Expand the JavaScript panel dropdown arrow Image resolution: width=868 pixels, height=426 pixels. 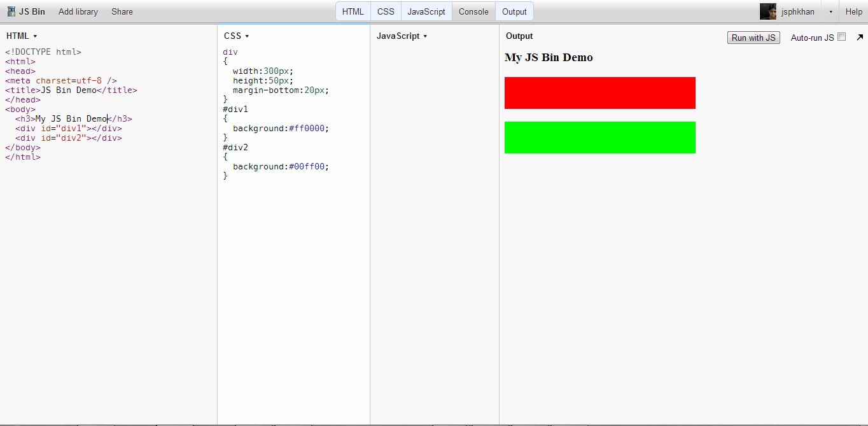[425, 36]
